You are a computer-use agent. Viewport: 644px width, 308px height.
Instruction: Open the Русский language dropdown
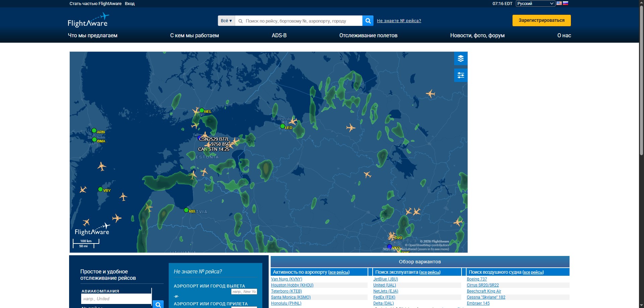pyautogui.click(x=535, y=4)
